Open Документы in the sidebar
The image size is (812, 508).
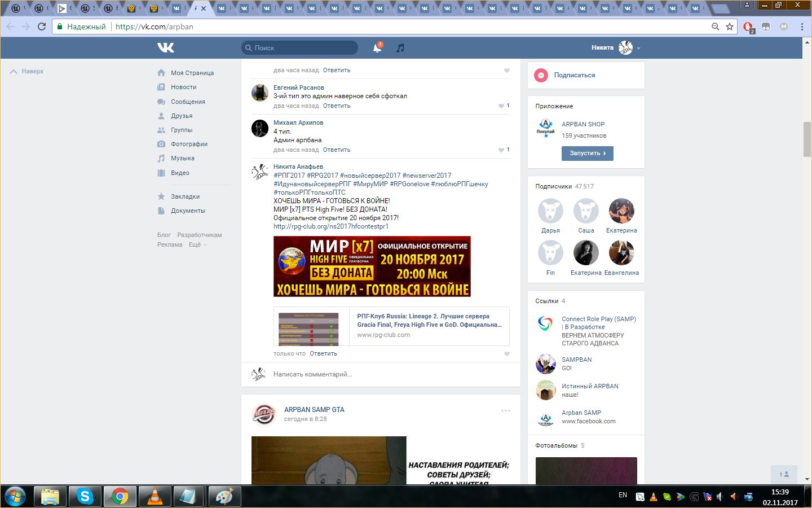coord(188,211)
